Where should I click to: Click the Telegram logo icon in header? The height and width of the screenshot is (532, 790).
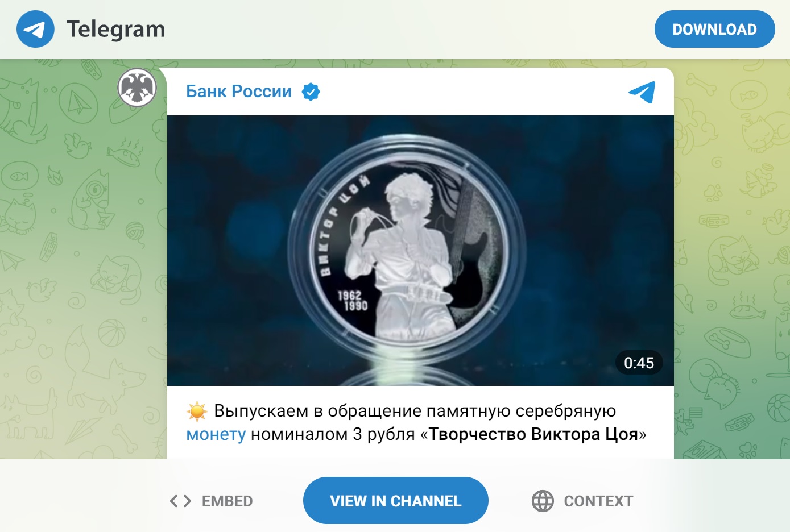pos(35,29)
